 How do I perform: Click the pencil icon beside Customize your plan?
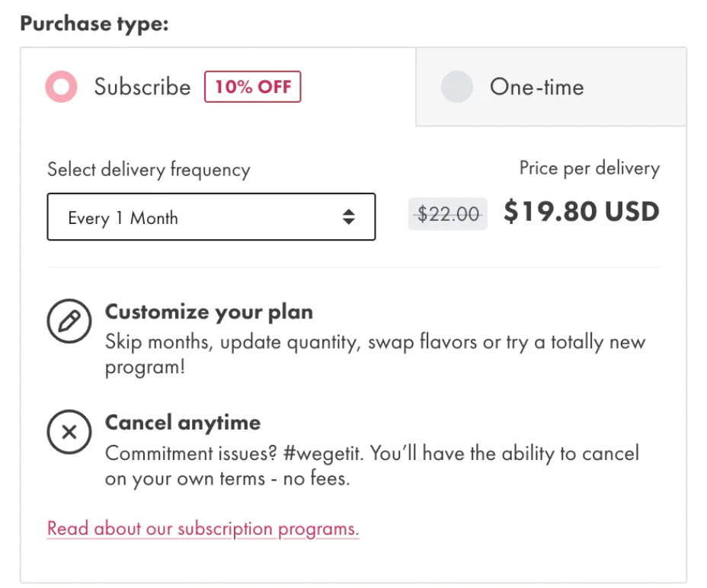69,322
